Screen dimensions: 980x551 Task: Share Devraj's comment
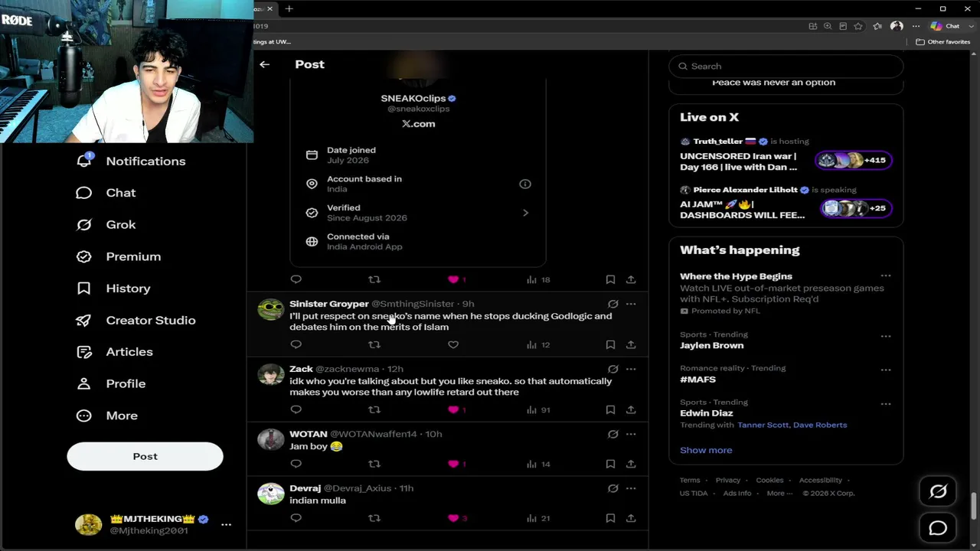pos(631,518)
